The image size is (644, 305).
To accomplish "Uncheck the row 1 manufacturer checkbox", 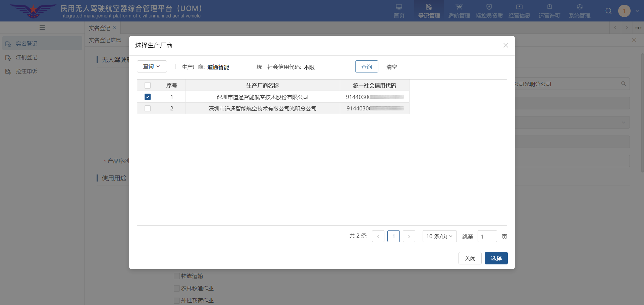I will 148,97.
